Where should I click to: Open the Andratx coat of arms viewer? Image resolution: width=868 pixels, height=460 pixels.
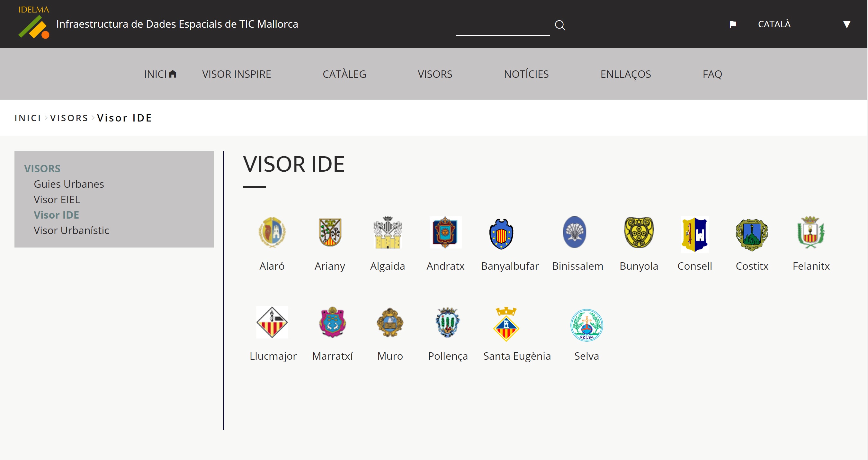pyautogui.click(x=445, y=232)
